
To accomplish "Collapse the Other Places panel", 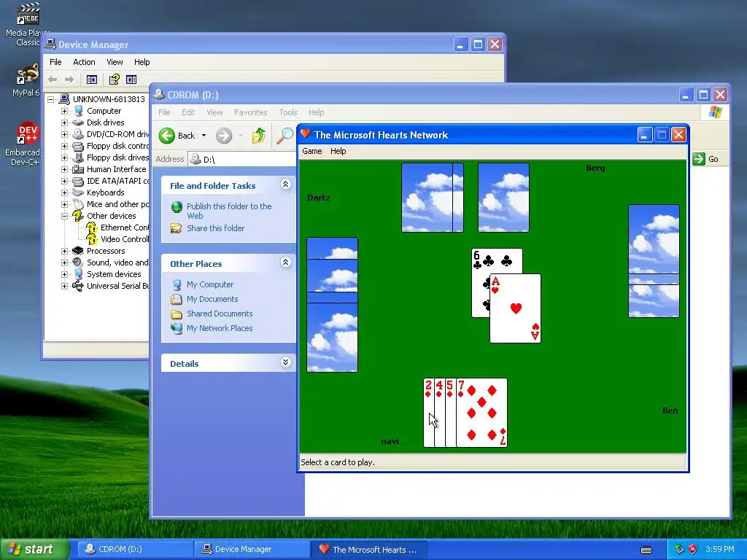I will 285,262.
